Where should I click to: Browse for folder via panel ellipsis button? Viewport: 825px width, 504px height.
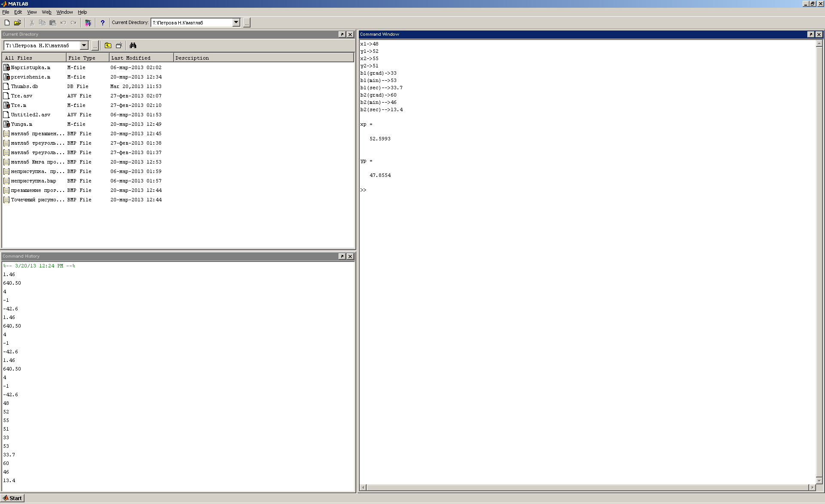[95, 46]
